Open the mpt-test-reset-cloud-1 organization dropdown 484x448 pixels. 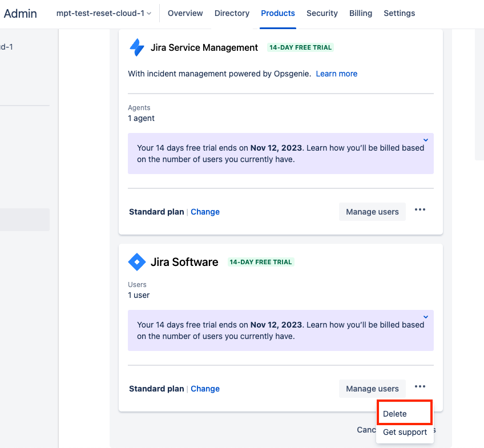coord(104,13)
